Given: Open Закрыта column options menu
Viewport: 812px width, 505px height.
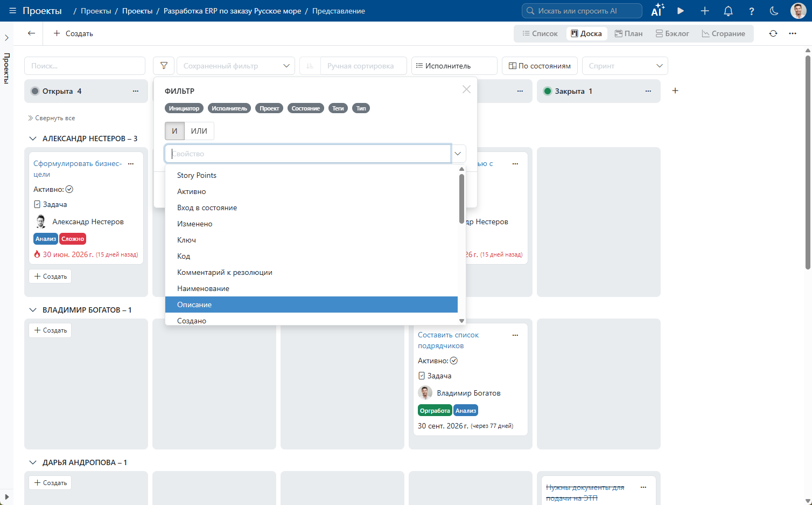Looking at the screenshot, I should [648, 91].
